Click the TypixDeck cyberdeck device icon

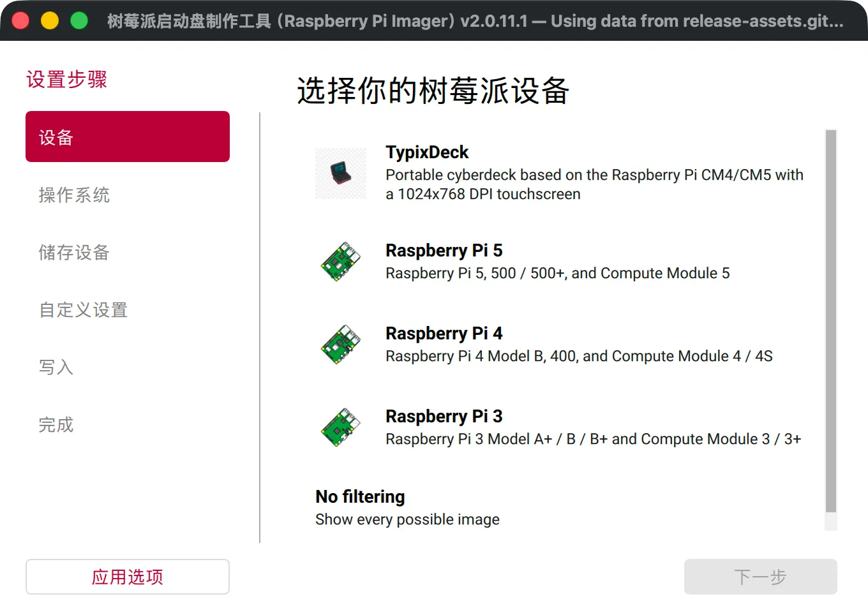coord(341,174)
